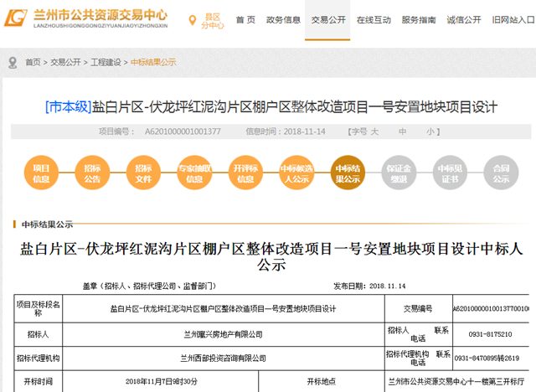Screen dimensions: 536x392
Task: Select the 中标候选人公示 step circle
Action: tap(296, 173)
